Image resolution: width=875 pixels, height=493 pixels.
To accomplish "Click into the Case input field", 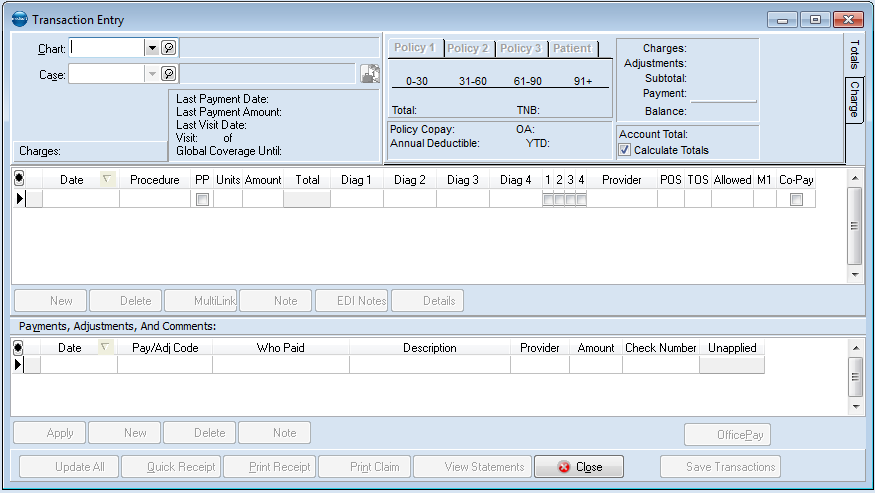I will click(x=107, y=74).
